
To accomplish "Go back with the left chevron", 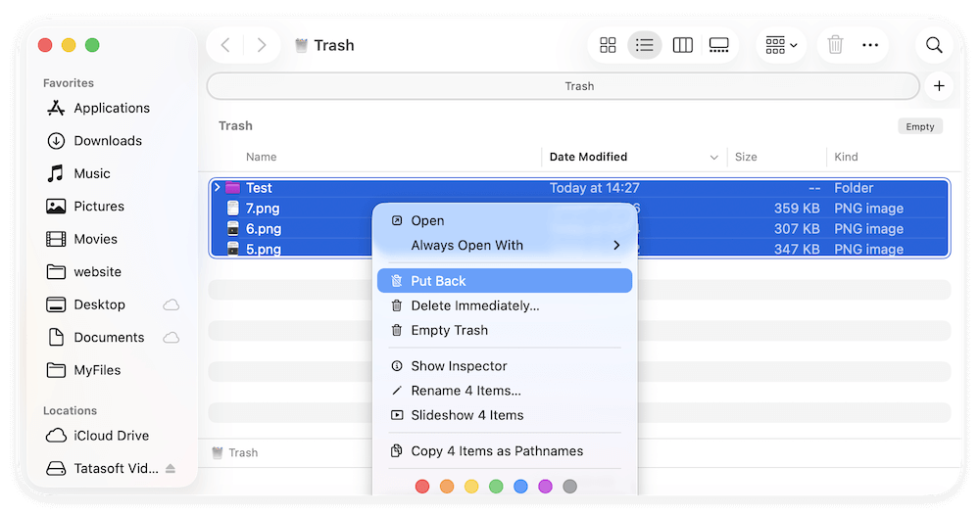I will click(x=225, y=45).
